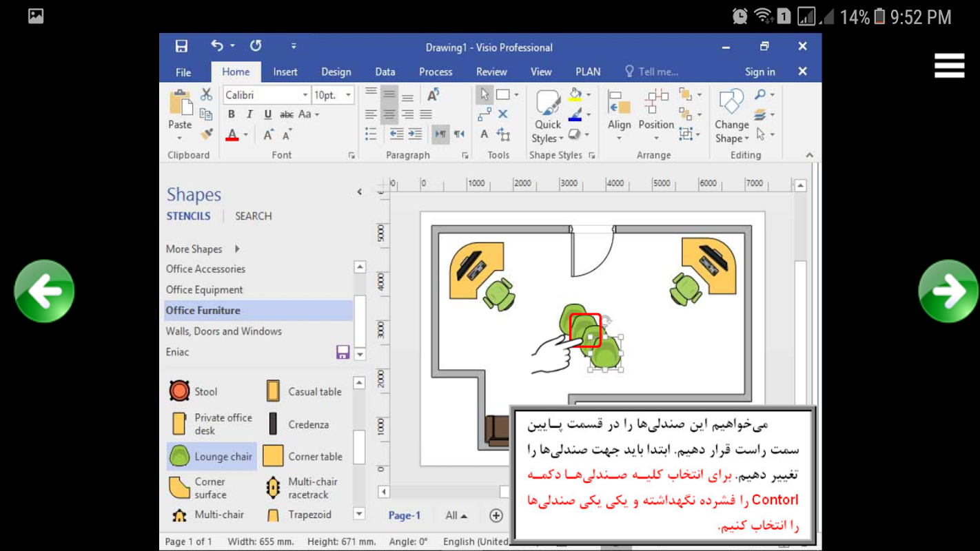Toggle middle vertical text alignment

(389, 95)
